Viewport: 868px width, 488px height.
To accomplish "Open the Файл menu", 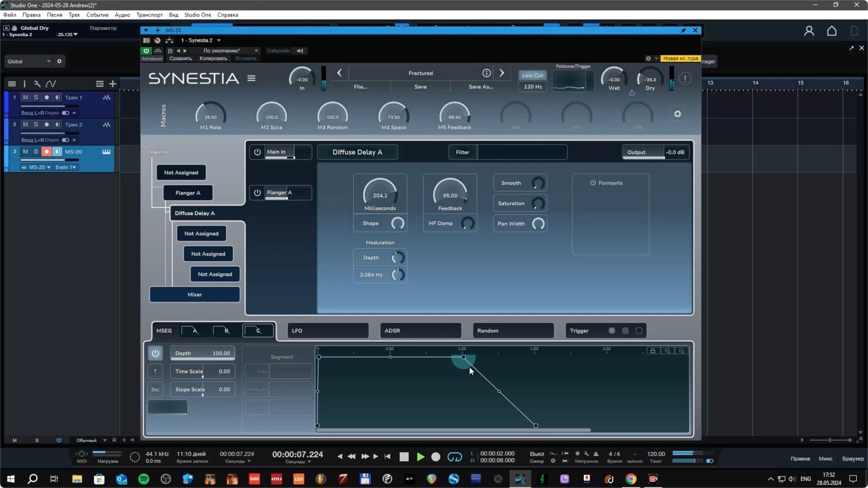I will coord(9,15).
